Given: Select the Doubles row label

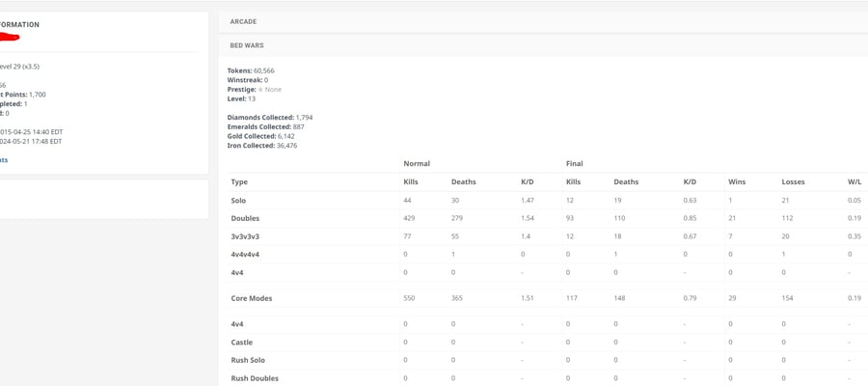Looking at the screenshot, I should [x=245, y=218].
